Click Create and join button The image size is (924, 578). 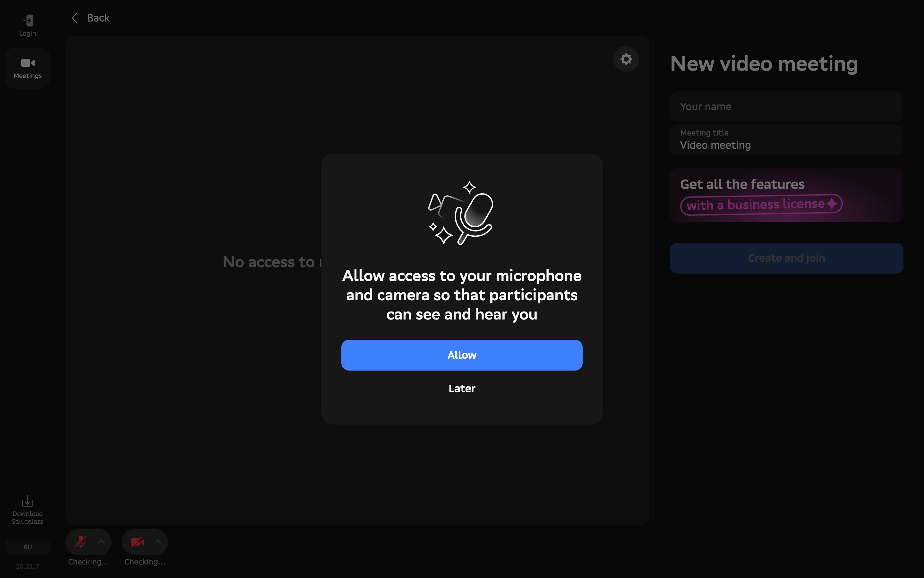tap(786, 258)
